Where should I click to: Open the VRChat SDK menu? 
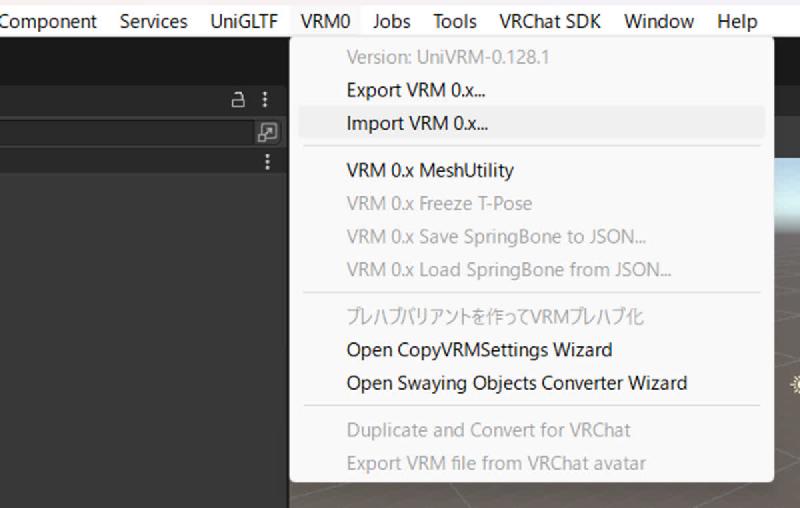point(550,21)
